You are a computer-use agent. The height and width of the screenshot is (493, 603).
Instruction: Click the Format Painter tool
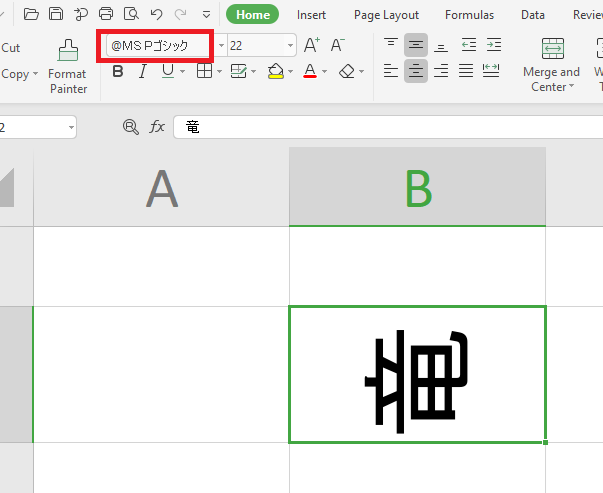point(67,66)
